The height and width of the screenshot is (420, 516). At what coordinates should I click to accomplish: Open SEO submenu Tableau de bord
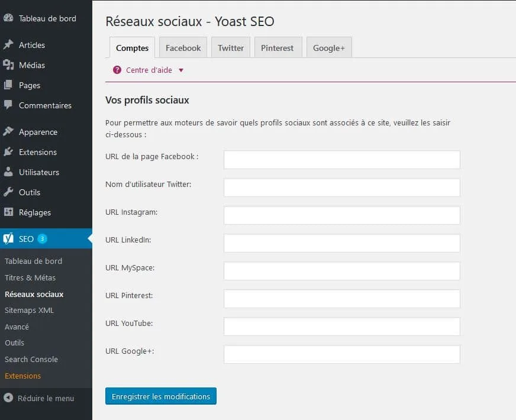[x=33, y=261]
